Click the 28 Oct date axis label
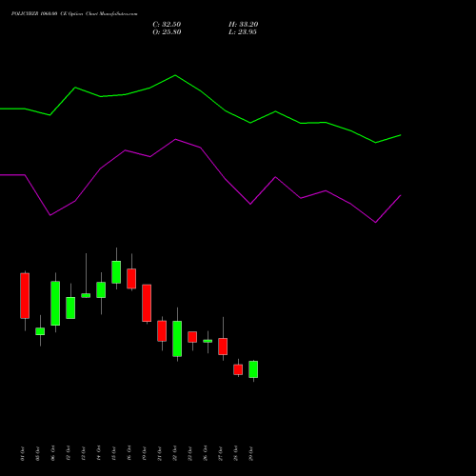This screenshot has height=476, width=476. pyautogui.click(x=235, y=454)
